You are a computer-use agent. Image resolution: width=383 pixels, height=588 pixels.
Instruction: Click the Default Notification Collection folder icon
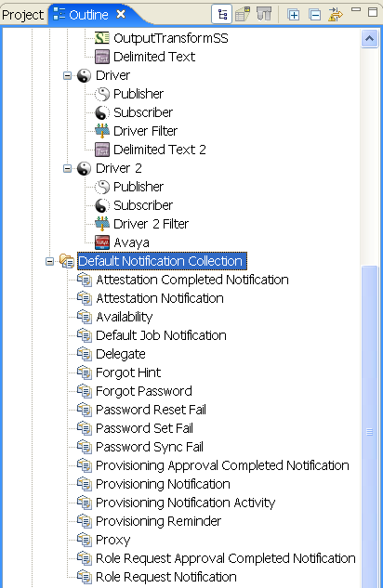pyautogui.click(x=67, y=261)
